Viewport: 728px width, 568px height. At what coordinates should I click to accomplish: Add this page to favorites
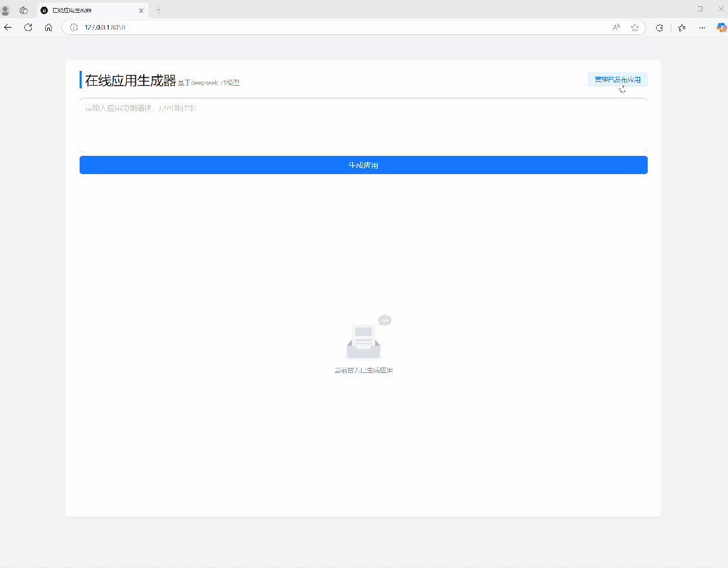pyautogui.click(x=635, y=28)
